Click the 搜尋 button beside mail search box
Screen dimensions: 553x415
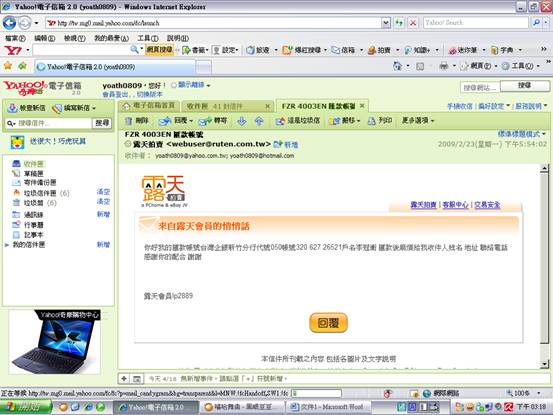(102, 123)
